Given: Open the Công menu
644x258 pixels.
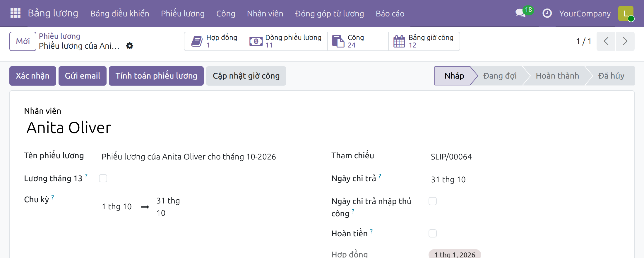Looking at the screenshot, I should point(226,13).
